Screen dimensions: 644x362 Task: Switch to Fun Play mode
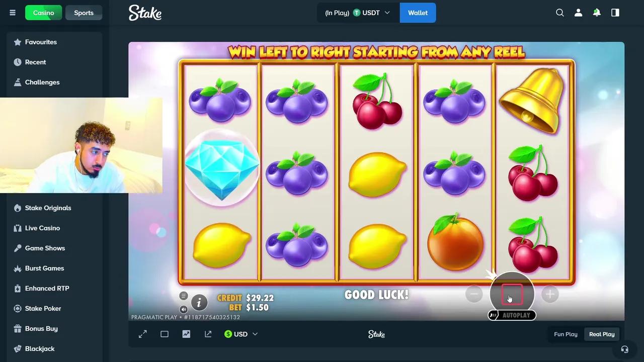click(566, 334)
